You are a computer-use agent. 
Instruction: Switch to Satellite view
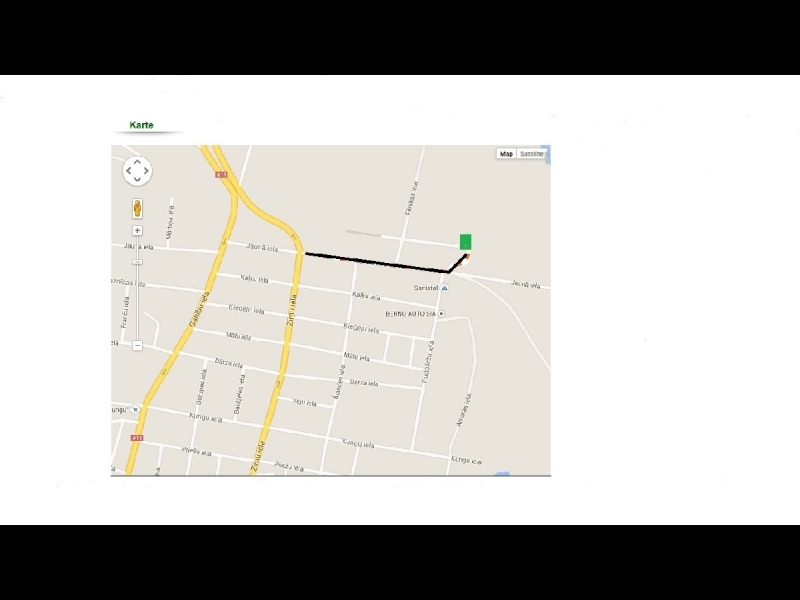[532, 154]
